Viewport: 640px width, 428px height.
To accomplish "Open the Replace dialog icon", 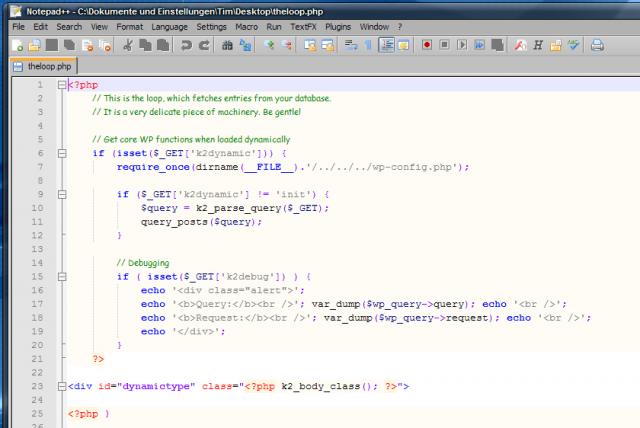I will point(245,45).
